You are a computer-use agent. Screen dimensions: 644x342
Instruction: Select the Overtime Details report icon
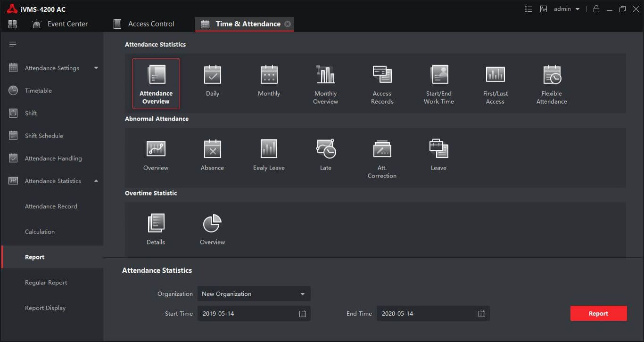(156, 223)
